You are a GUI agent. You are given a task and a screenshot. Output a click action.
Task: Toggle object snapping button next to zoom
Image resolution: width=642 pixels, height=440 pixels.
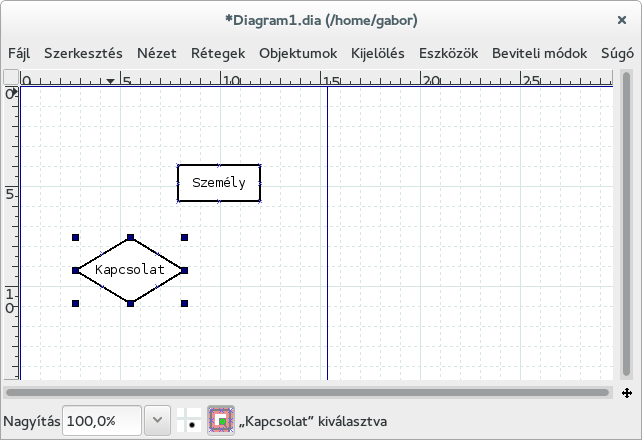[220, 421]
